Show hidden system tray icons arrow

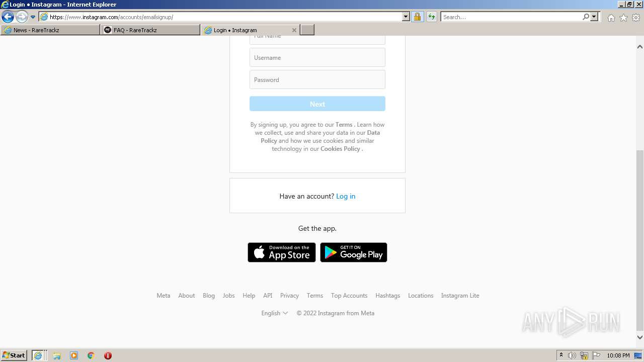click(x=561, y=355)
